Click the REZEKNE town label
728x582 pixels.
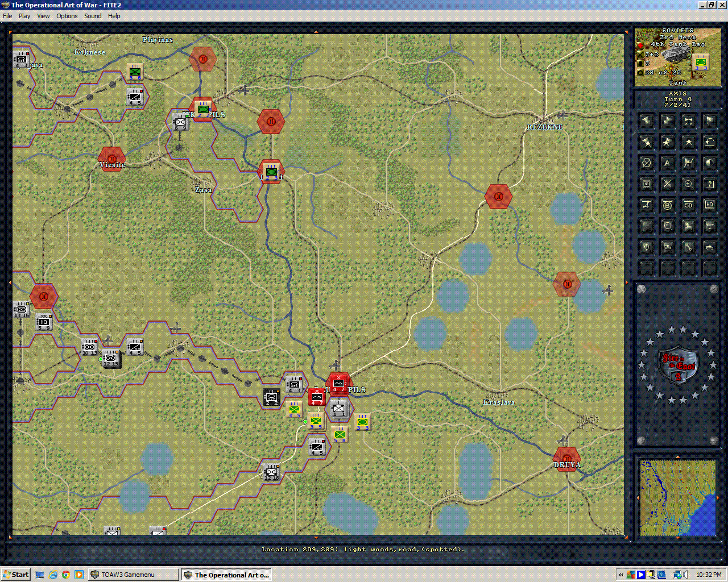pos(544,127)
